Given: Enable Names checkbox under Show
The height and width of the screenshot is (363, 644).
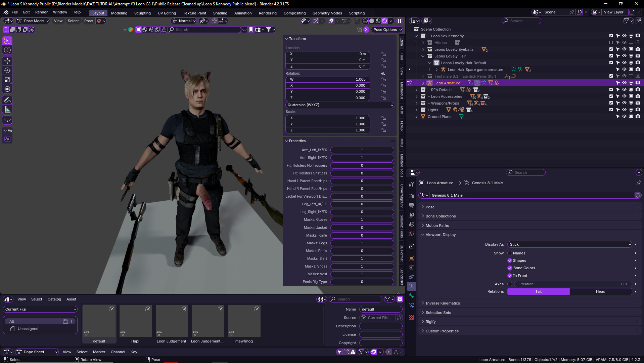Looking at the screenshot, I should (x=510, y=253).
